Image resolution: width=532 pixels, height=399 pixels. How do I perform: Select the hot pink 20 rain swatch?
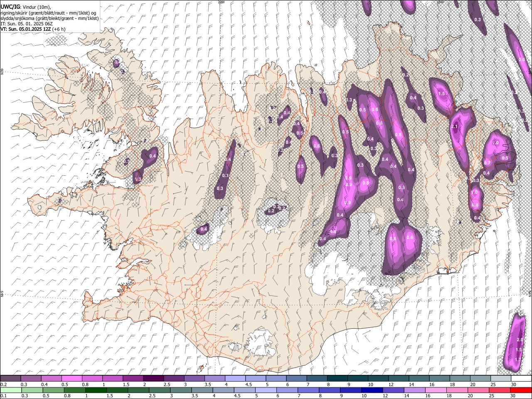[478, 390]
